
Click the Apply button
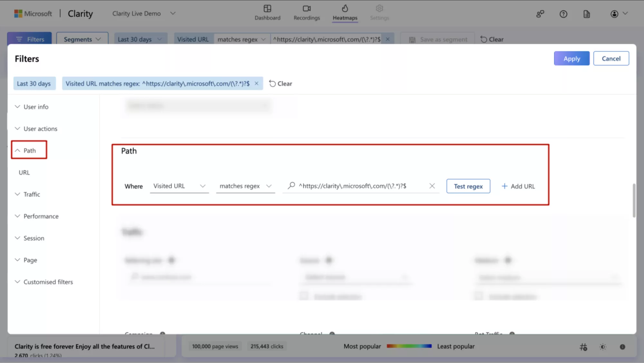coord(572,59)
